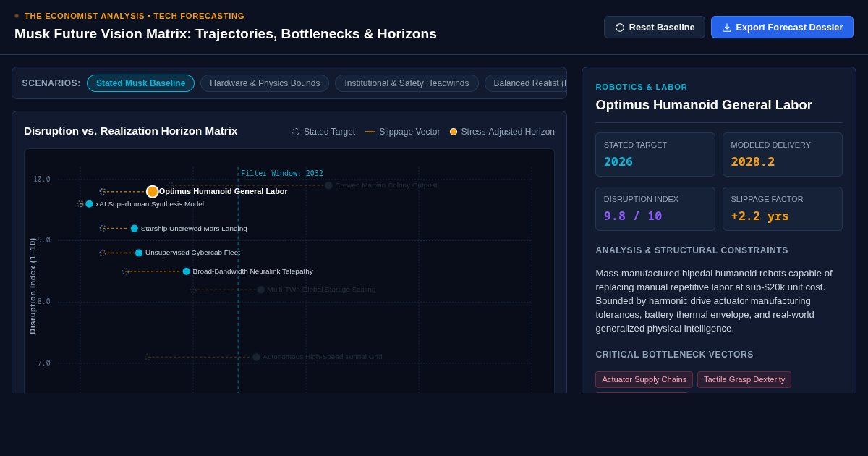The image size is (868, 456).
Task: Click the Economist Analysis Tech Forecasting label
Action: pos(135,16)
